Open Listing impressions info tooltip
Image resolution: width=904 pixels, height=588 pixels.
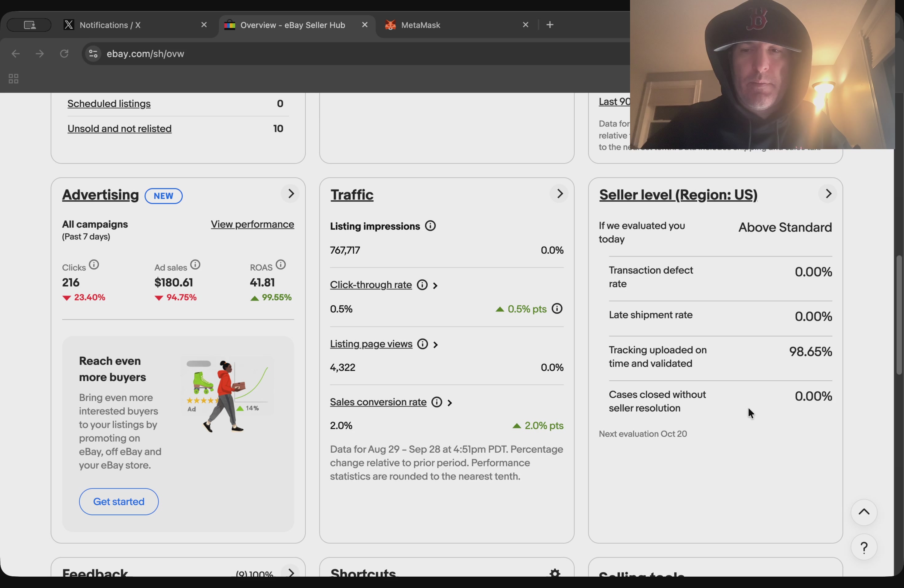[x=430, y=226]
